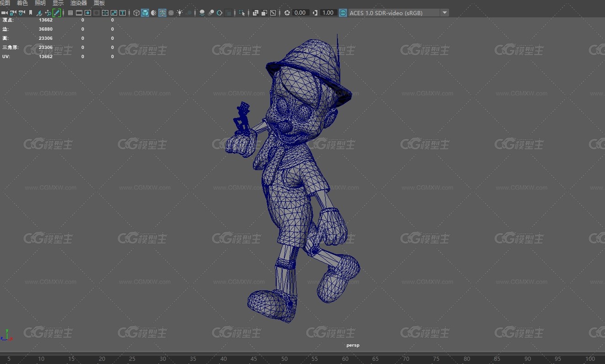Switch to Wireframe display mode
The width and height of the screenshot is (605, 364).
click(x=136, y=13)
